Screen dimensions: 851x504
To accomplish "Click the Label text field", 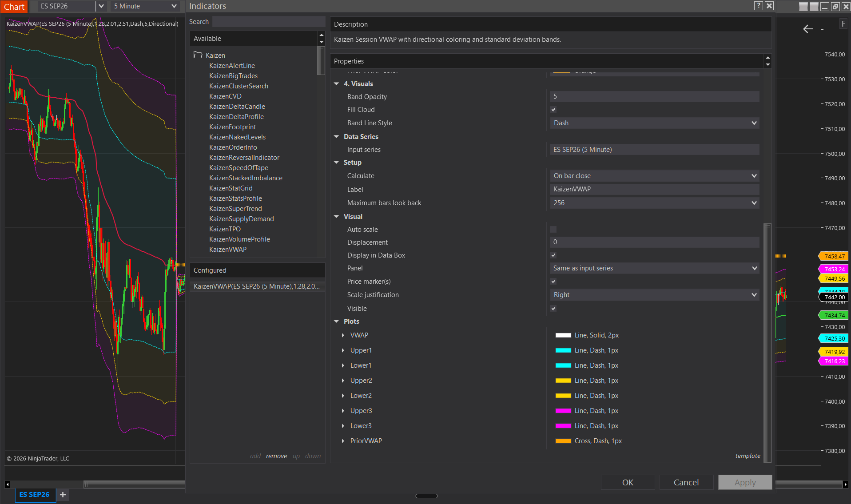I will point(655,189).
